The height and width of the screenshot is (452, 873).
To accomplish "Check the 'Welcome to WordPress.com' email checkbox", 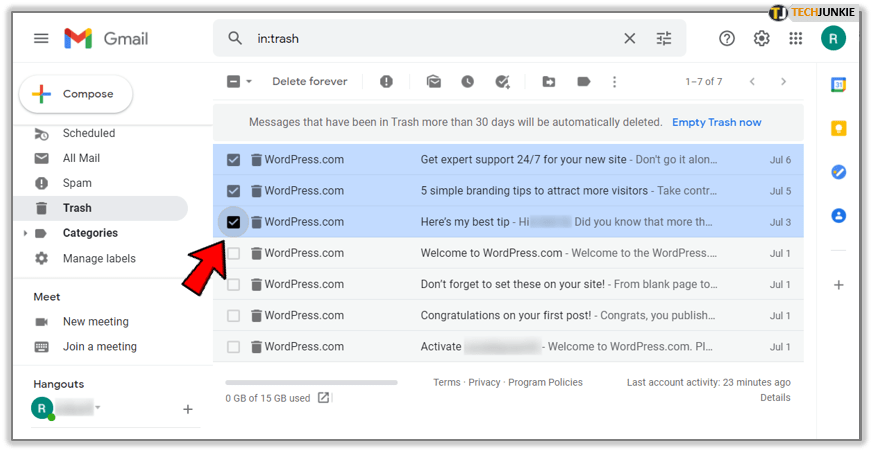I will pyautogui.click(x=233, y=253).
